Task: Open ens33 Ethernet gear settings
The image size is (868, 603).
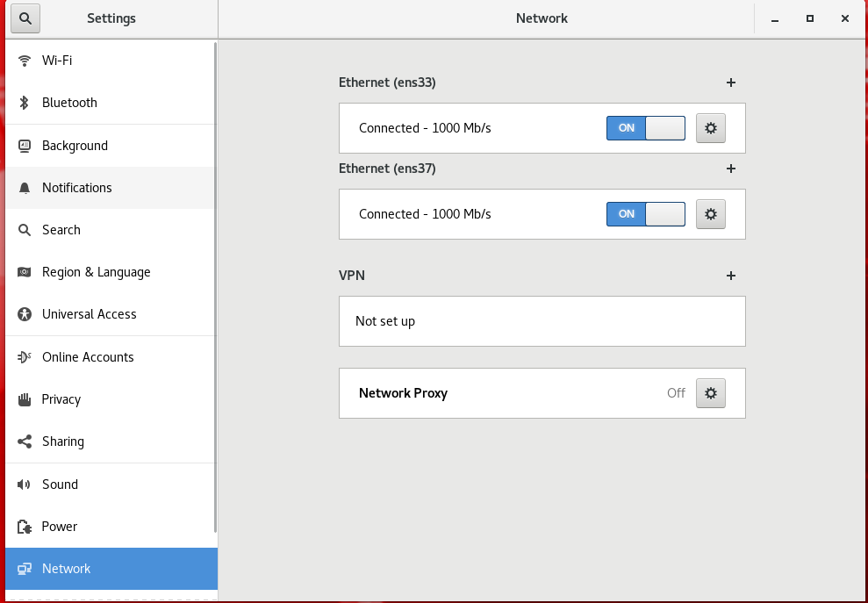Action: click(711, 128)
